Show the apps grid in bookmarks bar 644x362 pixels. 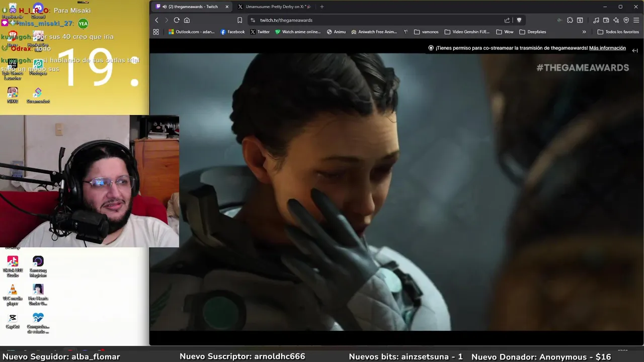pos(156,32)
